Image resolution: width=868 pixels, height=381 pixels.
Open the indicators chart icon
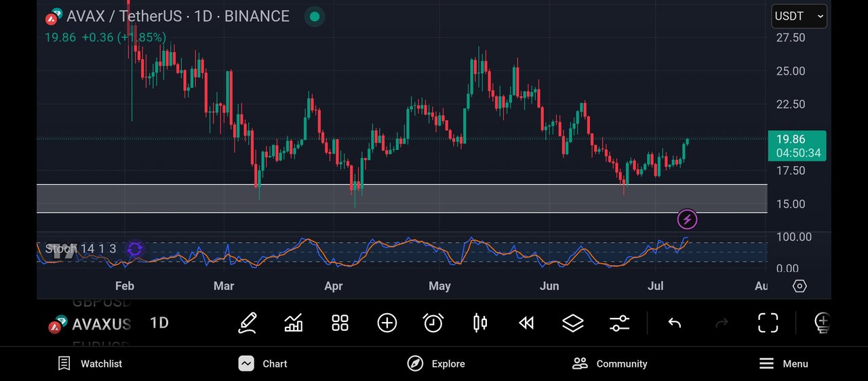click(x=294, y=323)
